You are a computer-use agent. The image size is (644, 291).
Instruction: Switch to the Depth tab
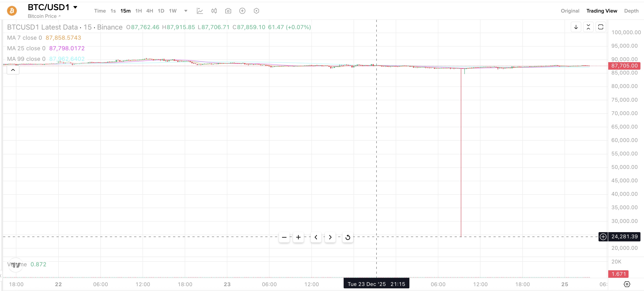click(x=631, y=11)
